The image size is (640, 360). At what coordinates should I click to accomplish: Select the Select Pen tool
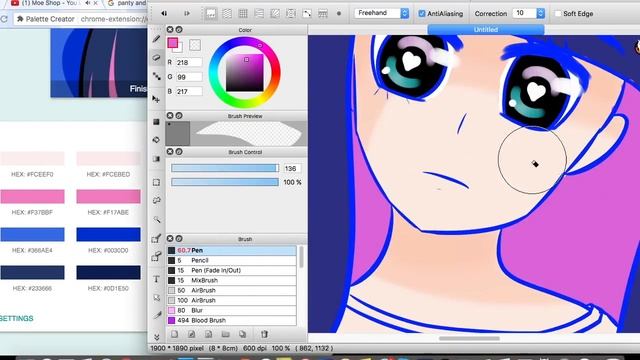pyautogui.click(x=156, y=238)
